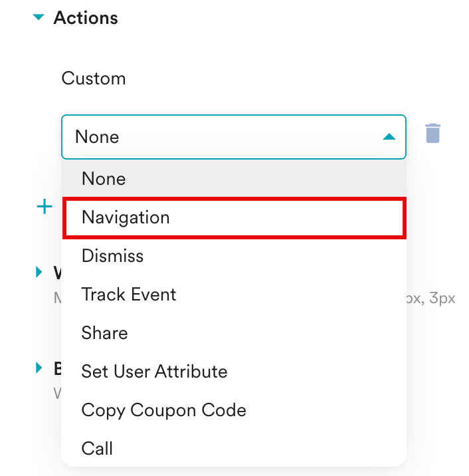The image size is (469, 476).
Task: Expand the collapsed section starting with B
Action: pos(39,367)
